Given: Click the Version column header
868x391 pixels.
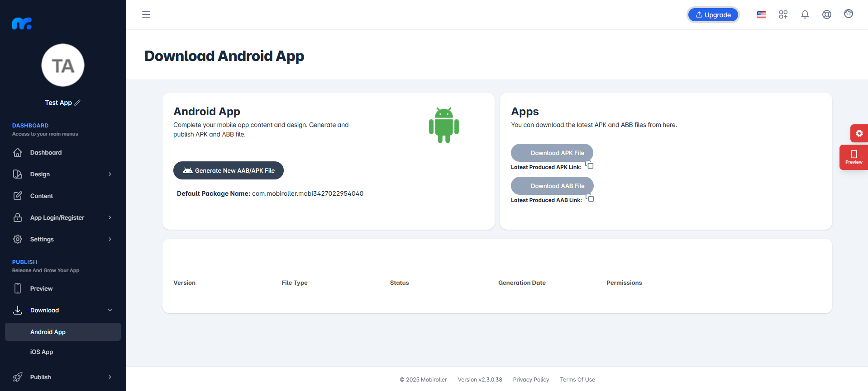Looking at the screenshot, I should coord(185,283).
